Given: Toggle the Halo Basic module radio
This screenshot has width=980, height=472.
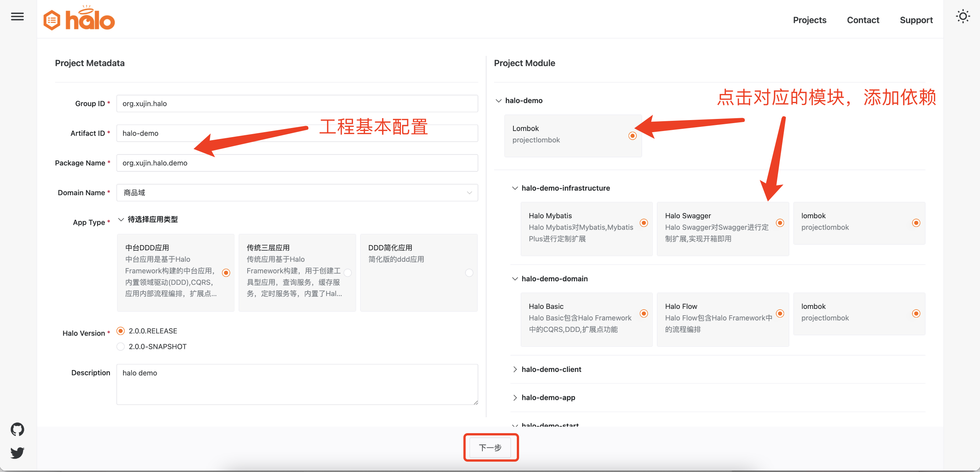Looking at the screenshot, I should (x=644, y=313).
